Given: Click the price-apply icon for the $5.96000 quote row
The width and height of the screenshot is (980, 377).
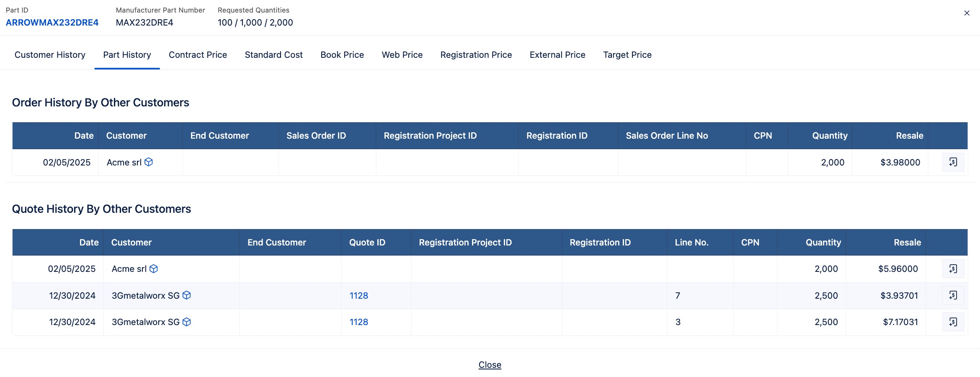Looking at the screenshot, I should tap(953, 269).
